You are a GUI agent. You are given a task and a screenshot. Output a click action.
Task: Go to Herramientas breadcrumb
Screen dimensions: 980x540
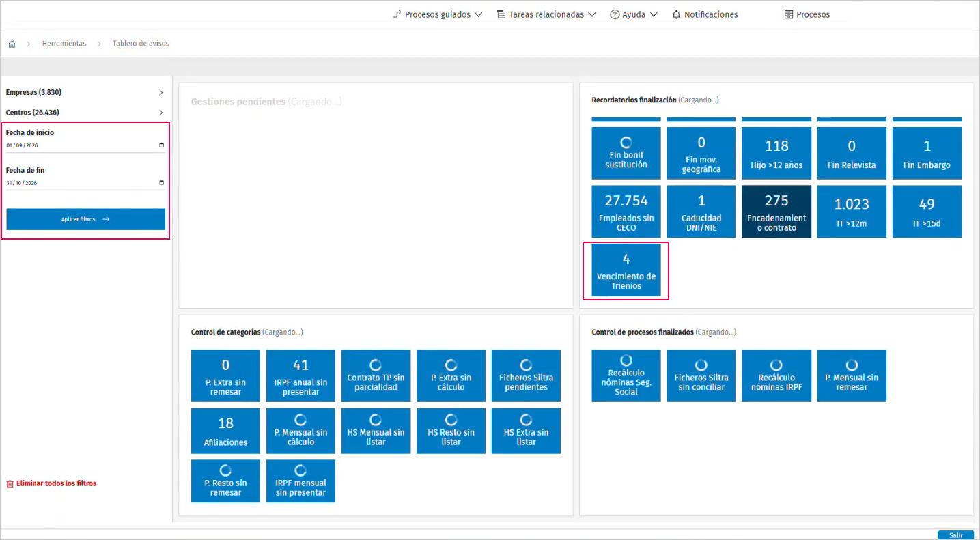point(64,44)
